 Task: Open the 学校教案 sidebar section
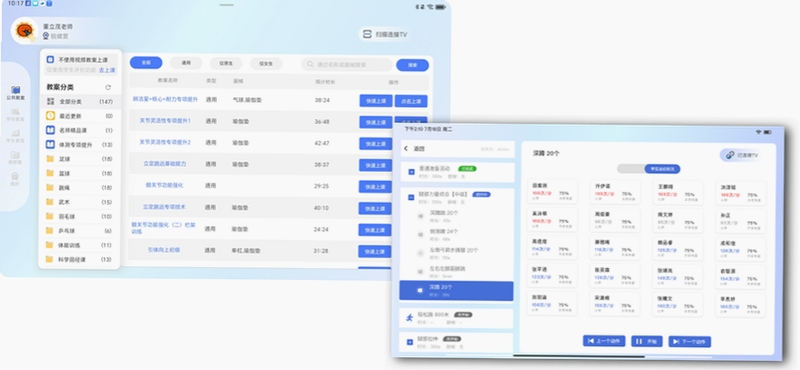click(x=15, y=114)
